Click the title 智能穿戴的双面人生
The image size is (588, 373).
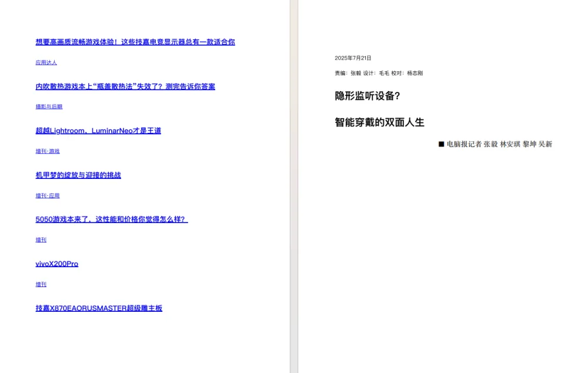point(380,122)
